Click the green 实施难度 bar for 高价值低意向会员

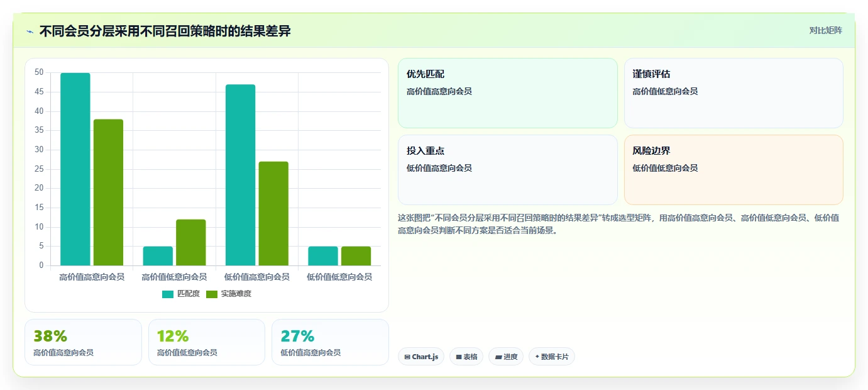pyautogui.click(x=191, y=242)
